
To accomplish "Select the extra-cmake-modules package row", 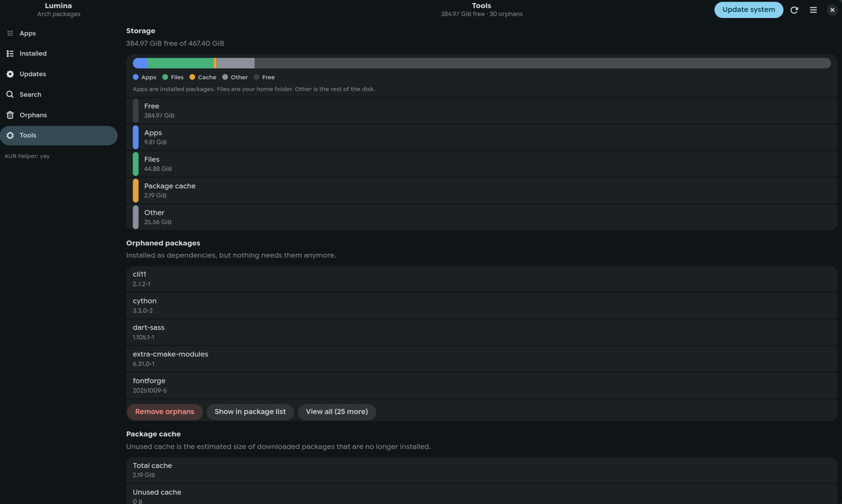I will pyautogui.click(x=482, y=359).
